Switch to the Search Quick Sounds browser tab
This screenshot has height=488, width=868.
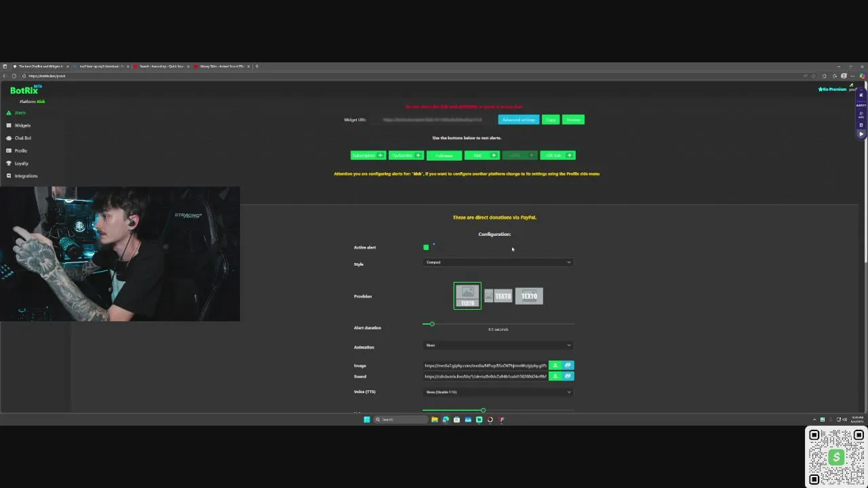click(161, 66)
